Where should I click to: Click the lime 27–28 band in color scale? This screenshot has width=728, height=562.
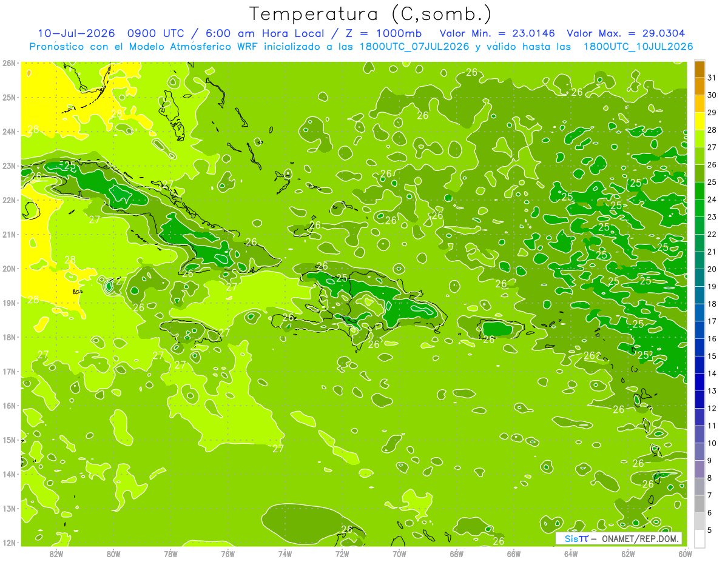pyautogui.click(x=699, y=139)
